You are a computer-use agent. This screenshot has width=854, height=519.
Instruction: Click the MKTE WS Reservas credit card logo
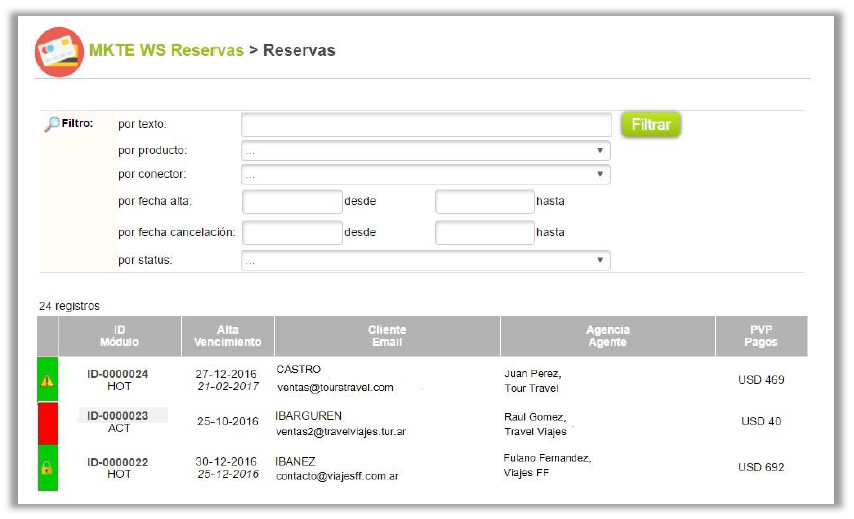tap(59, 52)
